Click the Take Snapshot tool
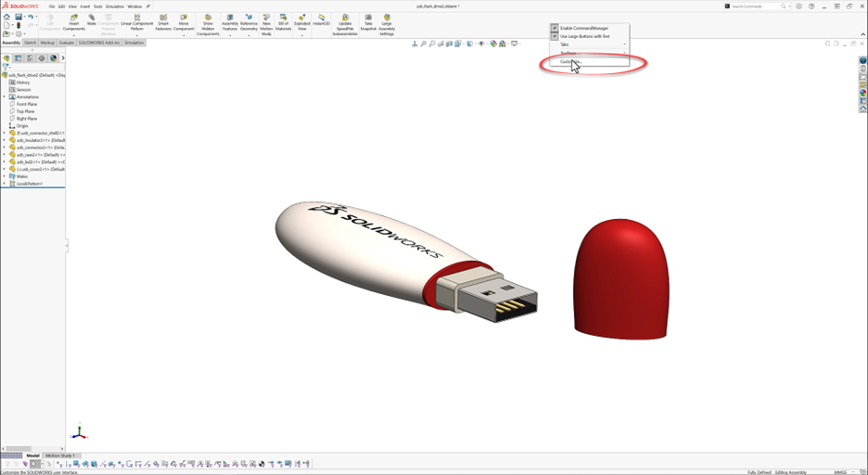This screenshot has height=475, width=868. tap(368, 22)
